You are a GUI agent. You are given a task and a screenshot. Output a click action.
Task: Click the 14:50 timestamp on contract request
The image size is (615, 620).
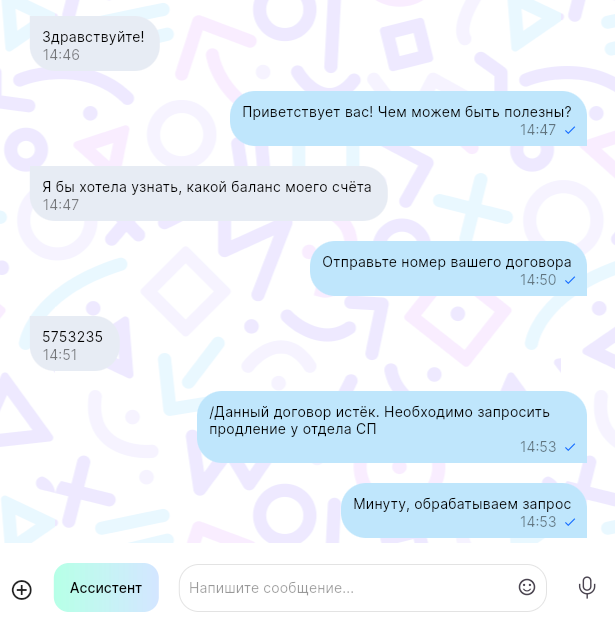(x=538, y=280)
